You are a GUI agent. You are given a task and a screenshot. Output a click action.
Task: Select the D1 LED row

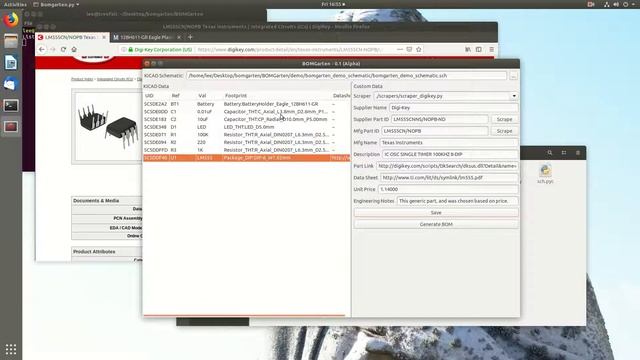247,127
